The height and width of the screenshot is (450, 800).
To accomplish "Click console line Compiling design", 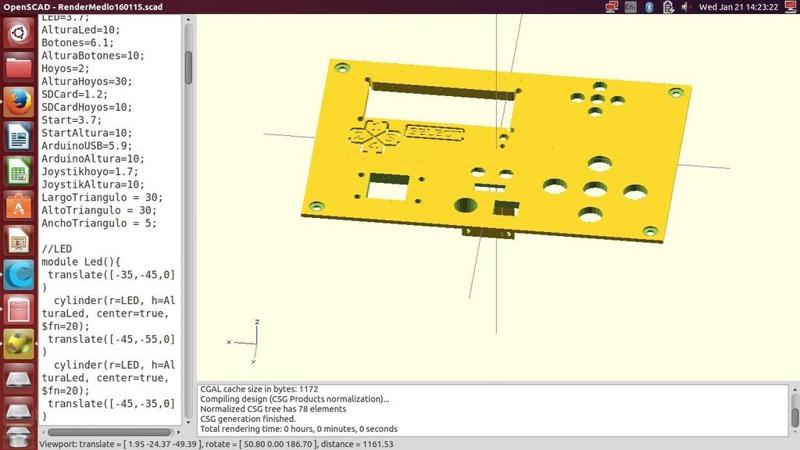I will tap(294, 399).
